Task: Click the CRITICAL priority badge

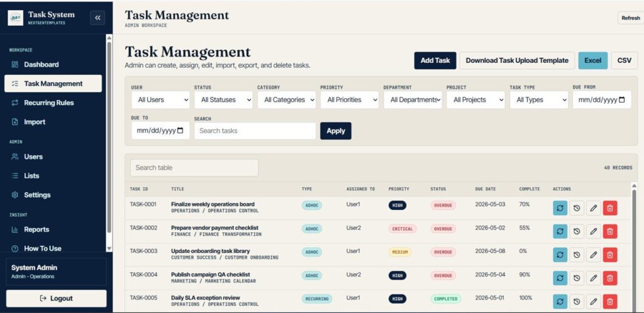Action: [402, 229]
